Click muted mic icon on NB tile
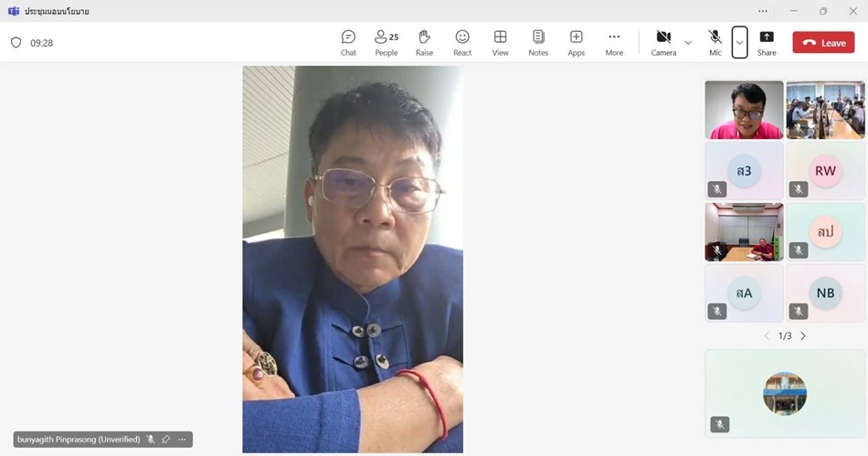Viewport: 868px width, 456px height. coord(799,312)
